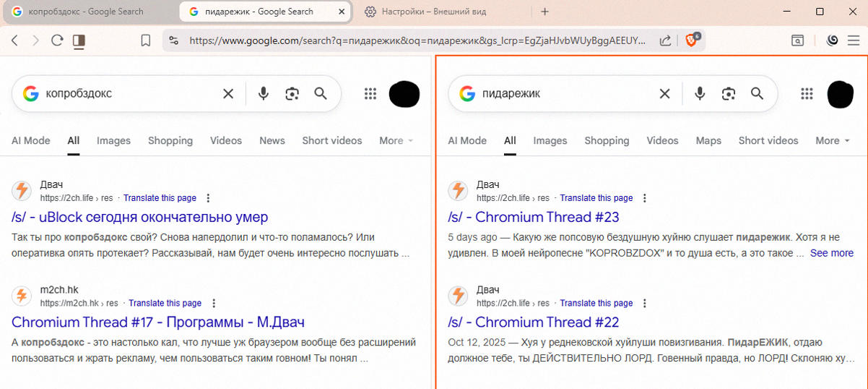Open uBlock сегодня окончательно умер result
This screenshot has width=868, height=389.
click(x=140, y=217)
